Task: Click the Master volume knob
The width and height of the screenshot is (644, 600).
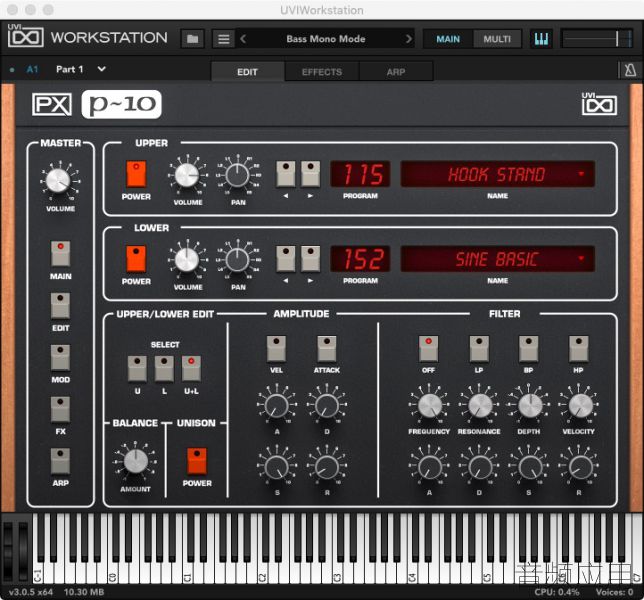Action: point(58,181)
